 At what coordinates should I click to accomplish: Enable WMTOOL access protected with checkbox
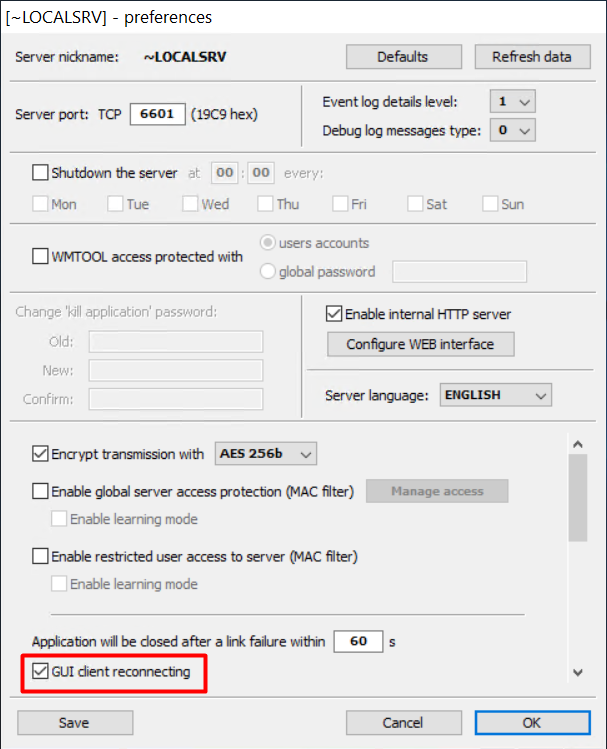(41, 256)
